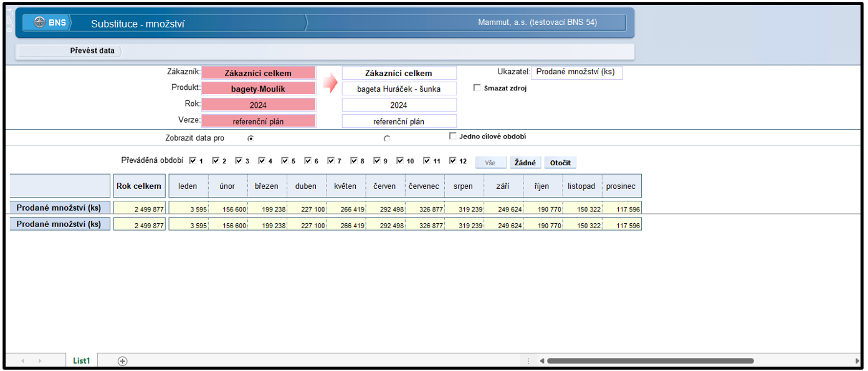Uncheck period 6 checkbox
This screenshot has width=868, height=371.
click(308, 161)
